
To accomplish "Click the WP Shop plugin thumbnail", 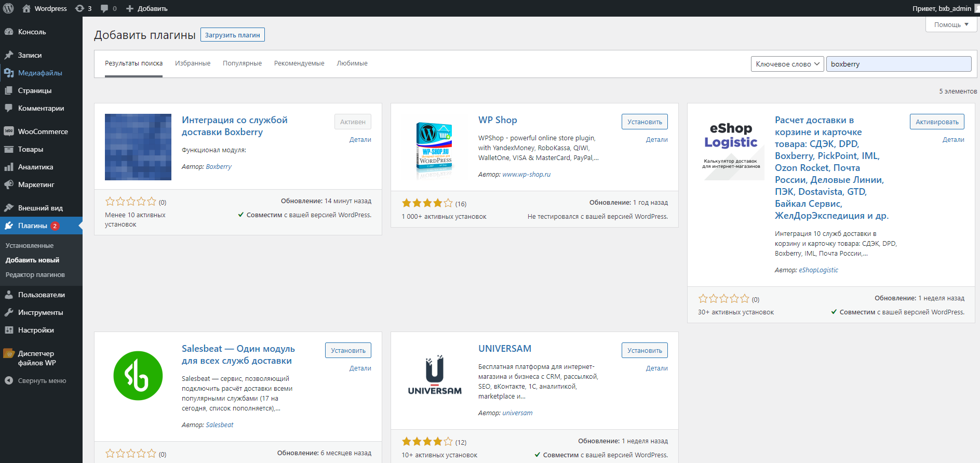I will (x=435, y=147).
